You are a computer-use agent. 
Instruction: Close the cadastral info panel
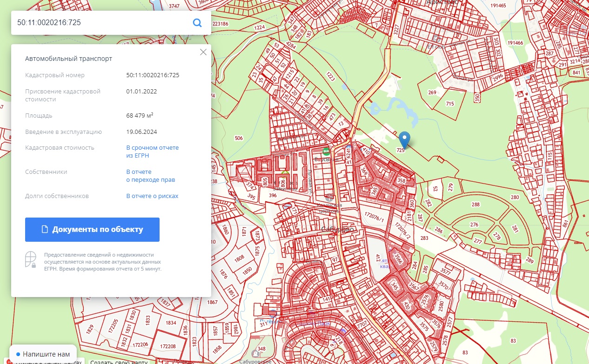[x=203, y=52]
